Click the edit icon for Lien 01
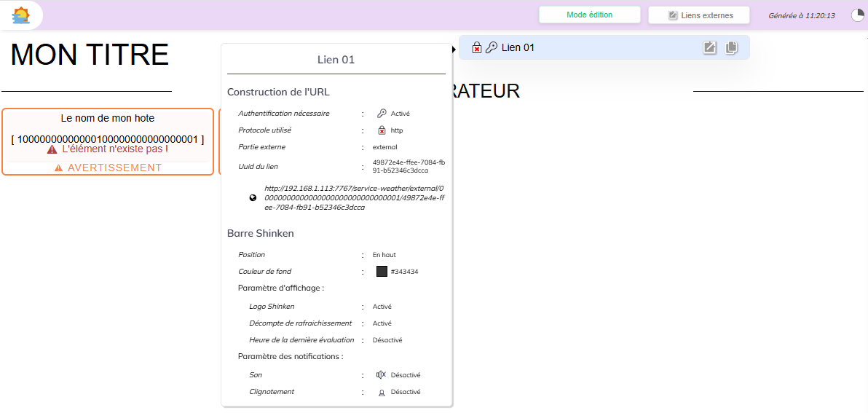The image size is (868, 413). [709, 48]
